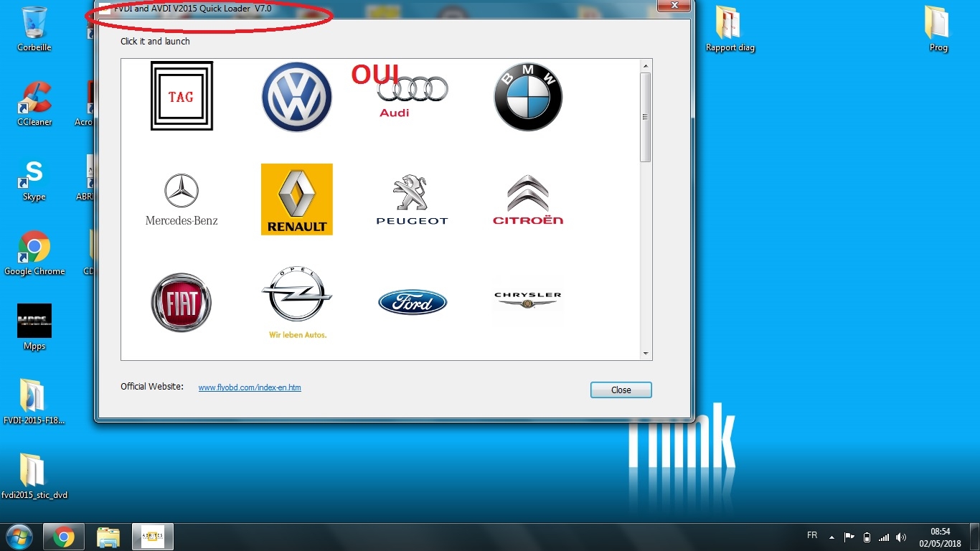Switch to the Abrites taskbar application
Viewport: 980px width, 551px height.
[x=153, y=537]
